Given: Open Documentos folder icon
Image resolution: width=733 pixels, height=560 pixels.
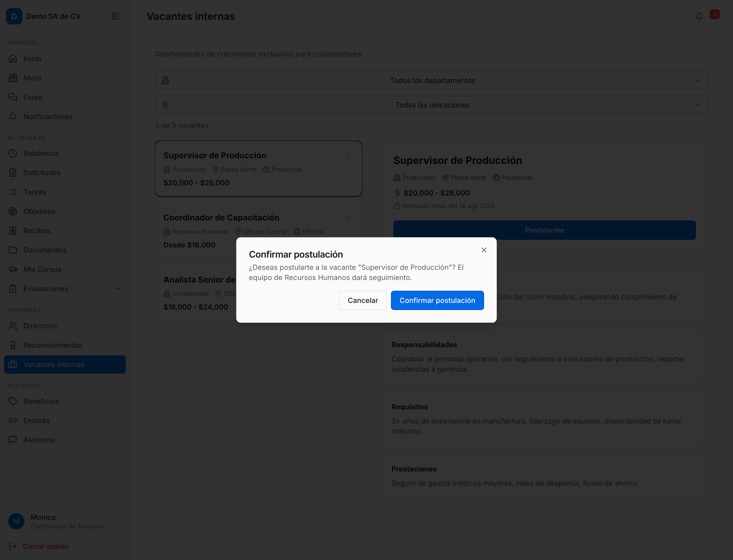Looking at the screenshot, I should (13, 250).
